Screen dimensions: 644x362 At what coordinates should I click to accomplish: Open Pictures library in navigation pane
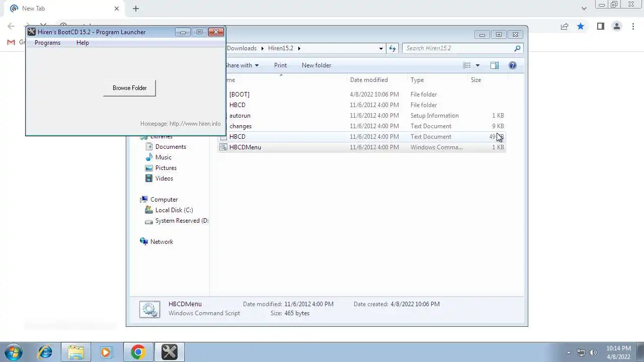pos(166,168)
